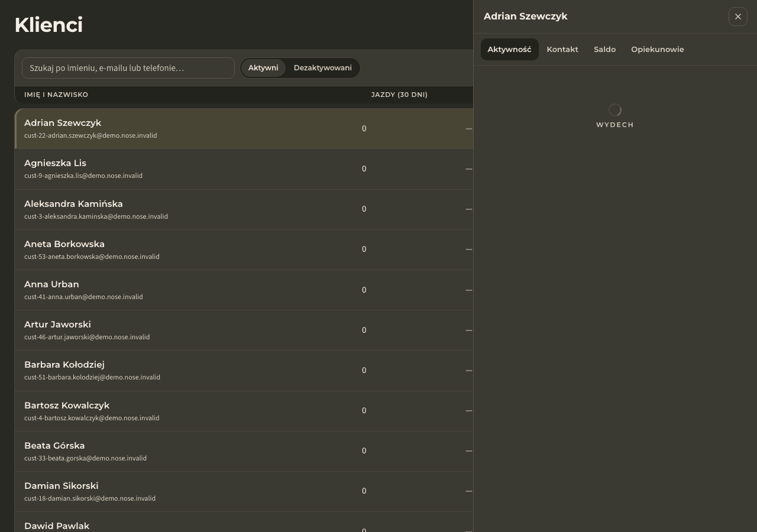Select the Aktywni filter

coord(263,68)
